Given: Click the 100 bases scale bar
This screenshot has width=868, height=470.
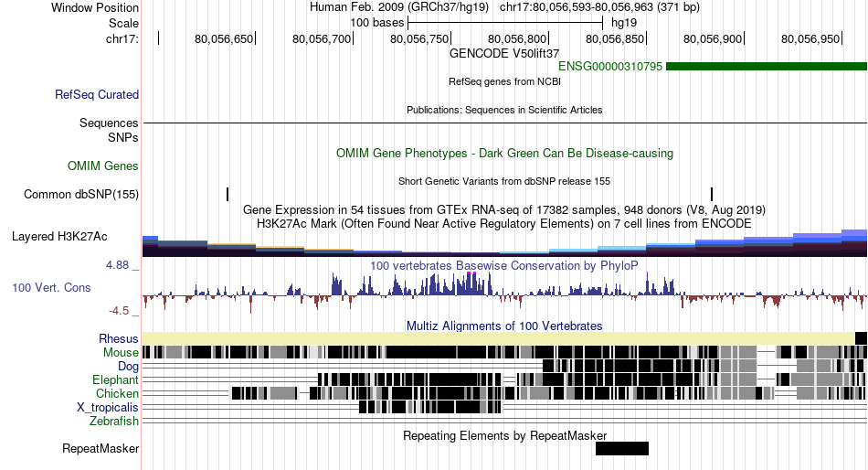Looking at the screenshot, I should point(505,23).
